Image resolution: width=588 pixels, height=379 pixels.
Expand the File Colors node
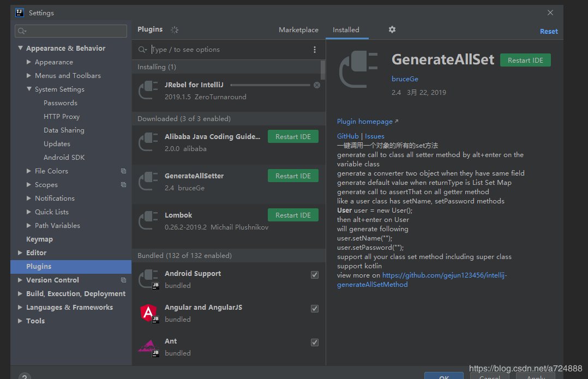pos(29,171)
